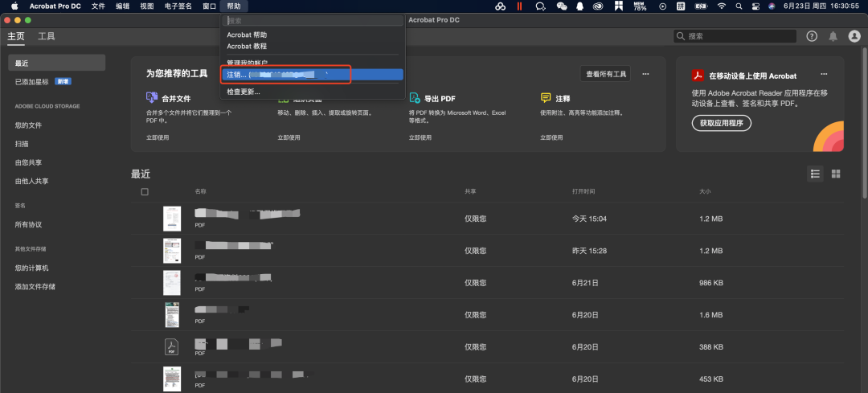Image resolution: width=868 pixels, height=393 pixels.
Task: Click the 查看所有工具 button
Action: [x=606, y=74]
